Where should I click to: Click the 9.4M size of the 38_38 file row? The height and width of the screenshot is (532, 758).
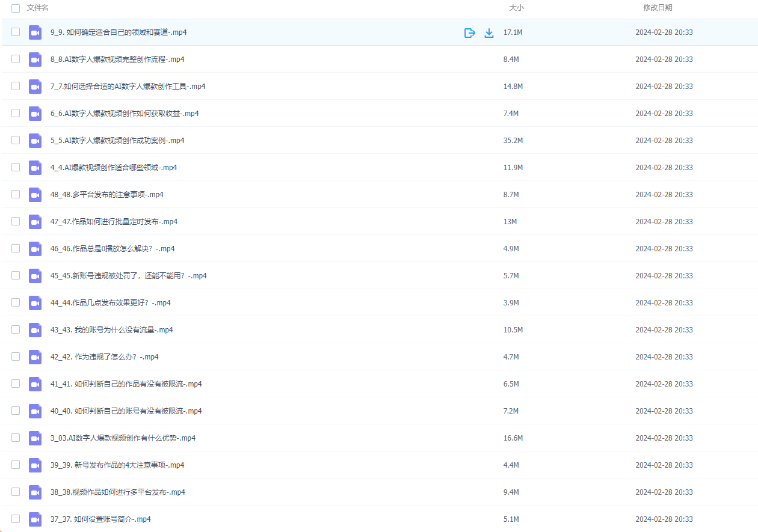(x=511, y=492)
